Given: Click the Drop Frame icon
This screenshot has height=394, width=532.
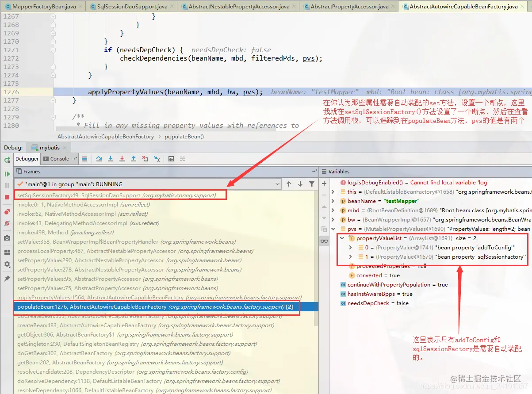Looking at the screenshot, I should coord(145,159).
